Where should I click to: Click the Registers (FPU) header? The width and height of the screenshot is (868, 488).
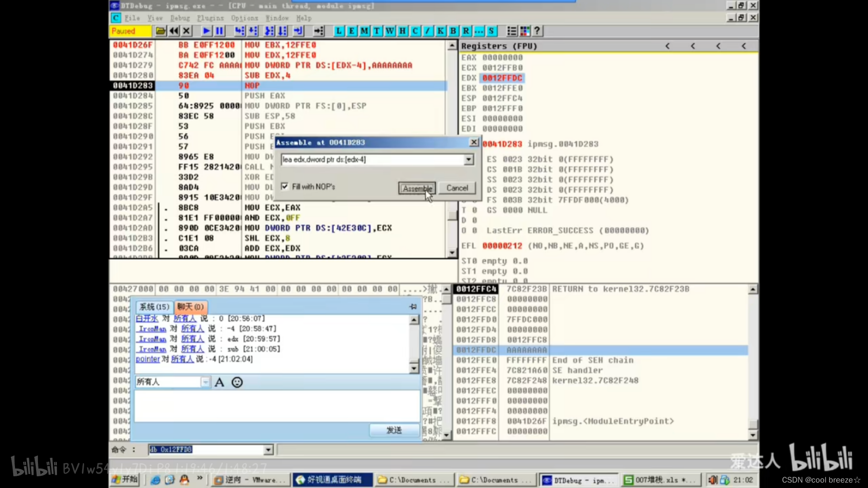[499, 46]
